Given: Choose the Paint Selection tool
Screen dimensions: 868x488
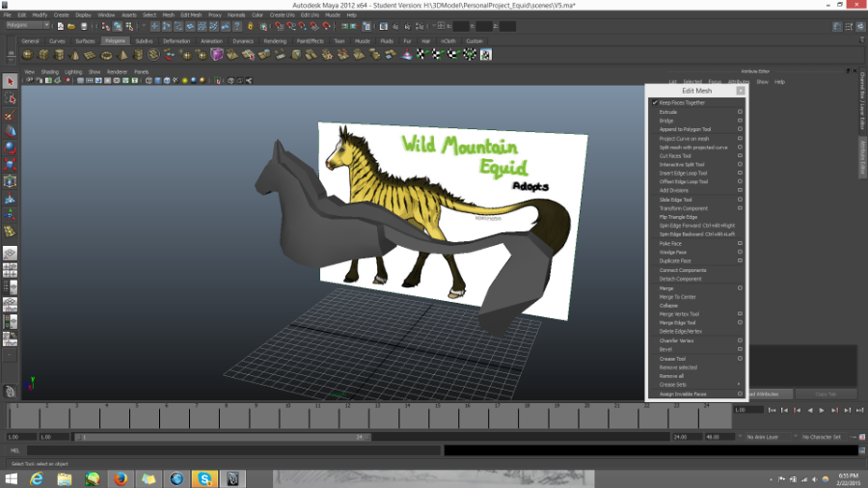Looking at the screenshot, I should (10, 115).
